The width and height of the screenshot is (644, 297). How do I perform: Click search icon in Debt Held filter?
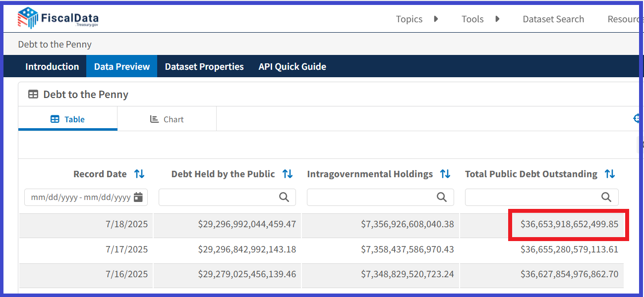(284, 197)
